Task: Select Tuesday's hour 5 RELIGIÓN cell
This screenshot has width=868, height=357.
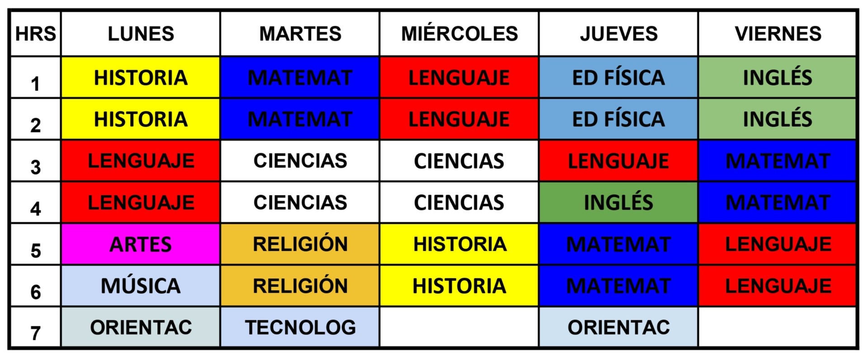Action: pyautogui.click(x=300, y=244)
